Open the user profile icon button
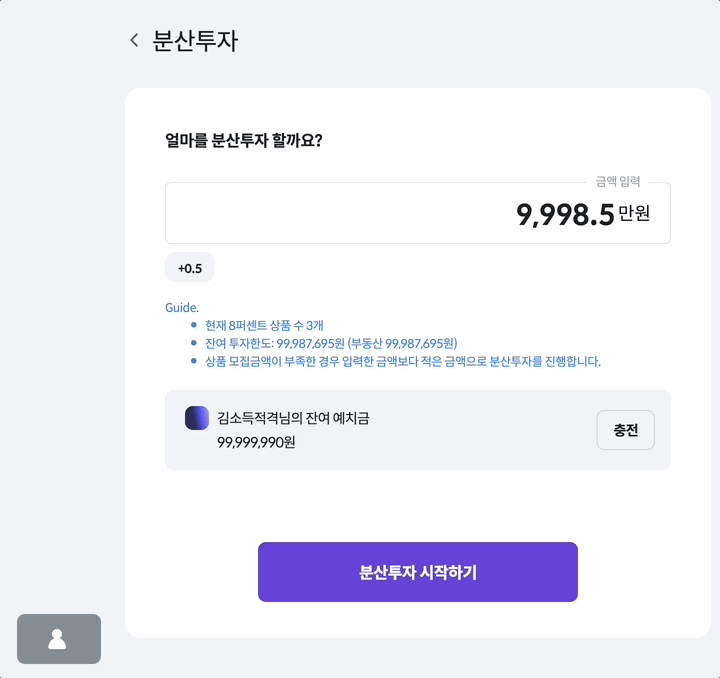 (59, 639)
